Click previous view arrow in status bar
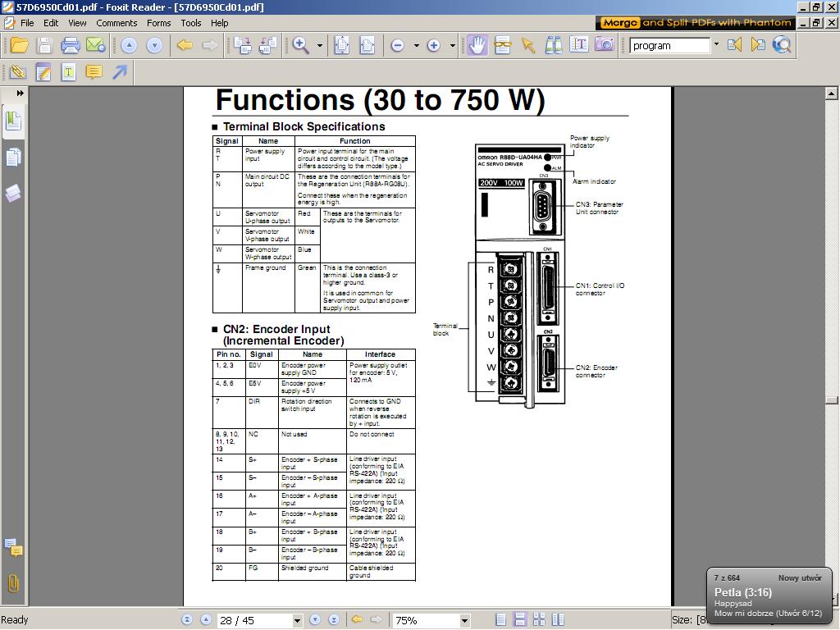Viewport: 840px width, 630px height. click(x=357, y=620)
